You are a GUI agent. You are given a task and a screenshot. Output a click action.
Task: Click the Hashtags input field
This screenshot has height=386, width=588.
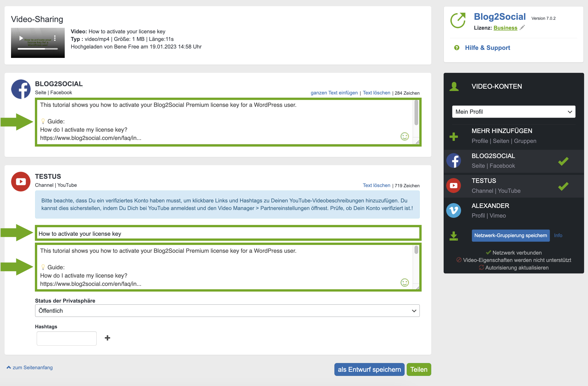pyautogui.click(x=67, y=338)
